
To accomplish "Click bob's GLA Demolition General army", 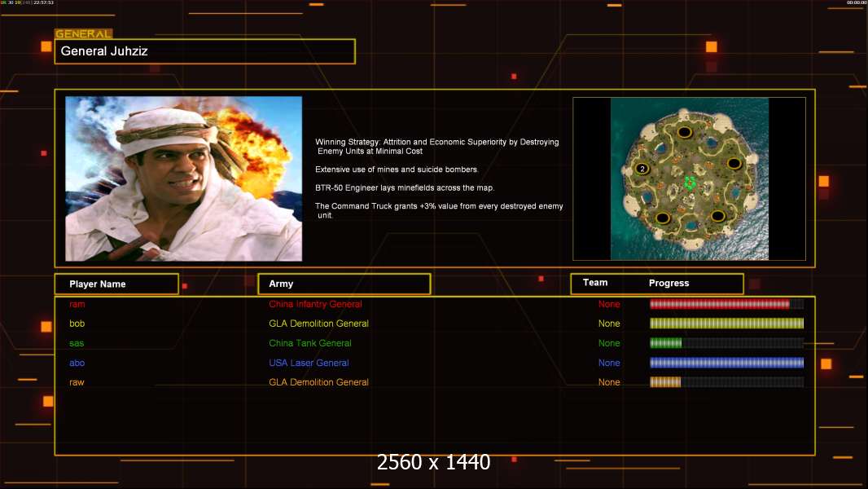I will [318, 324].
